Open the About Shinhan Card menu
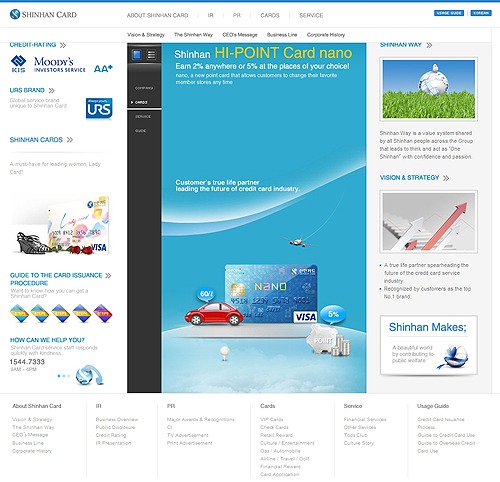 (x=157, y=15)
